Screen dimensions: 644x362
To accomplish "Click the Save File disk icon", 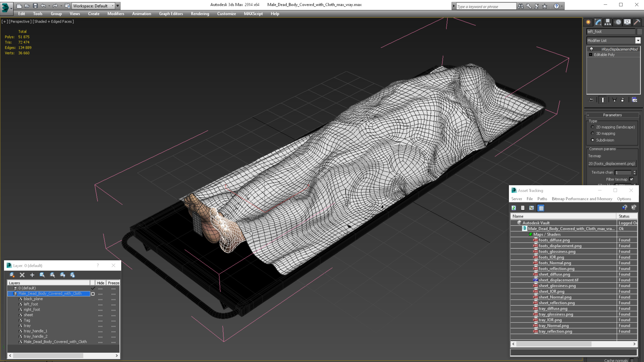I will click(35, 6).
